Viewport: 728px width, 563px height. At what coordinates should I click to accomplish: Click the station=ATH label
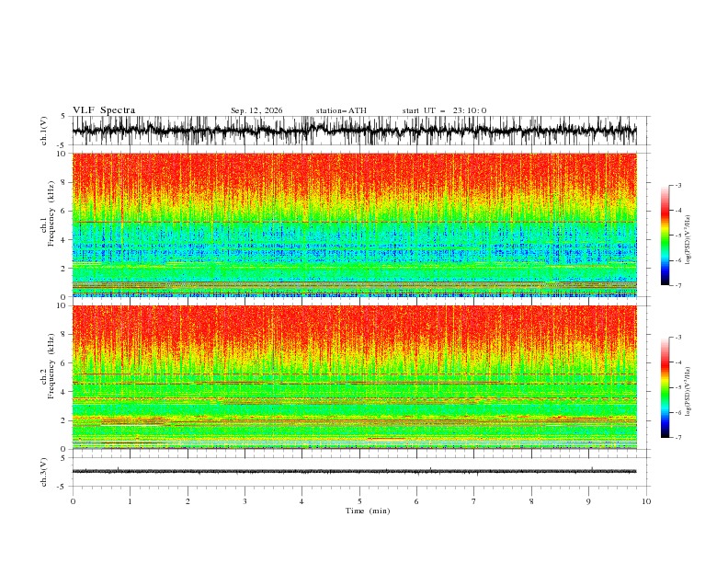pyautogui.click(x=341, y=110)
